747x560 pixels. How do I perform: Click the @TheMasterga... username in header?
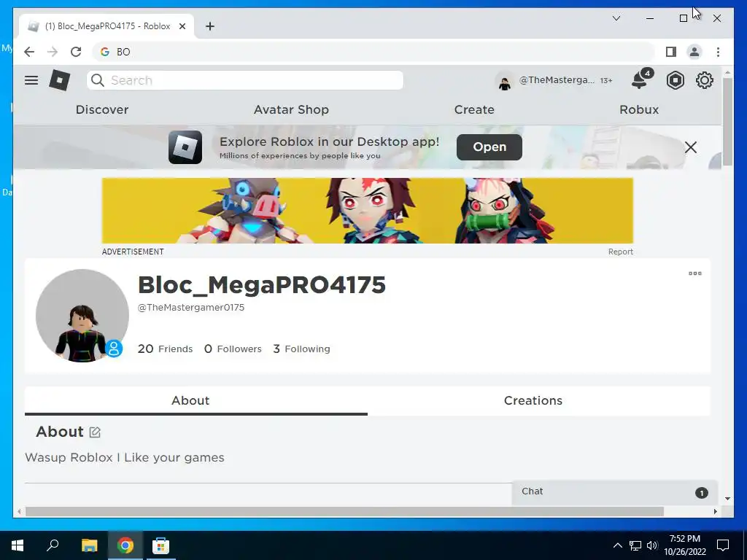point(557,80)
